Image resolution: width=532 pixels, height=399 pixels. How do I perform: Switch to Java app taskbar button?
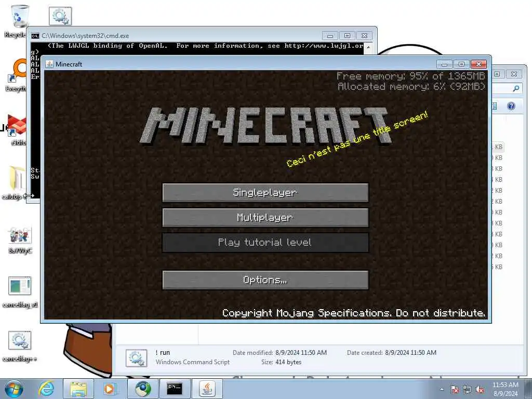(207, 389)
